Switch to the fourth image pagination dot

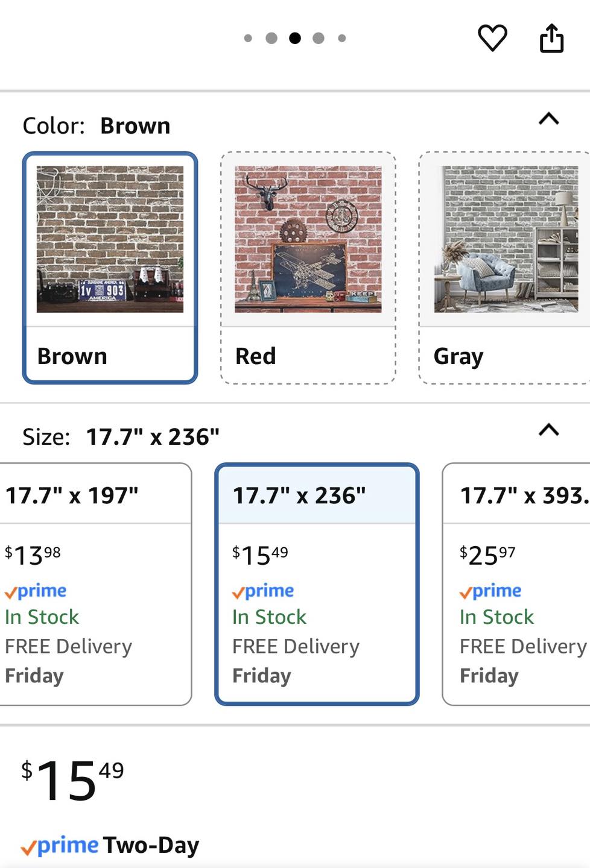click(319, 38)
